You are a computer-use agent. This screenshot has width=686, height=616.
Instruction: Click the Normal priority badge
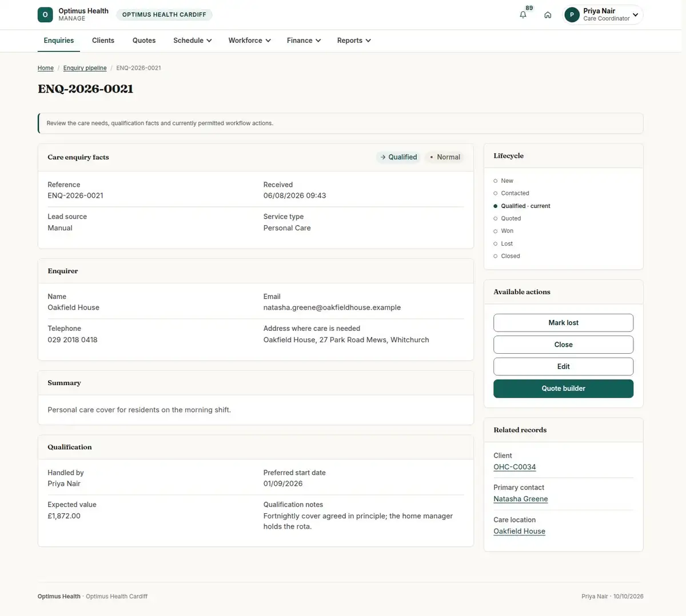(x=445, y=157)
